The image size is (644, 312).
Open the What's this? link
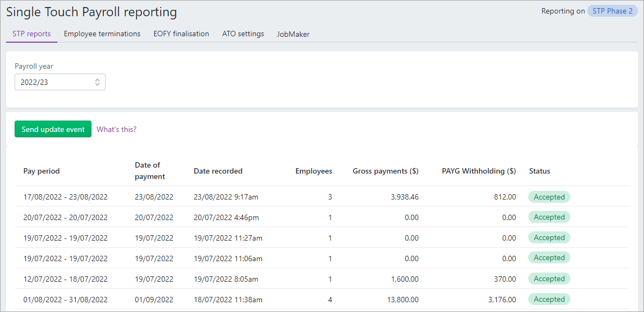[116, 129]
